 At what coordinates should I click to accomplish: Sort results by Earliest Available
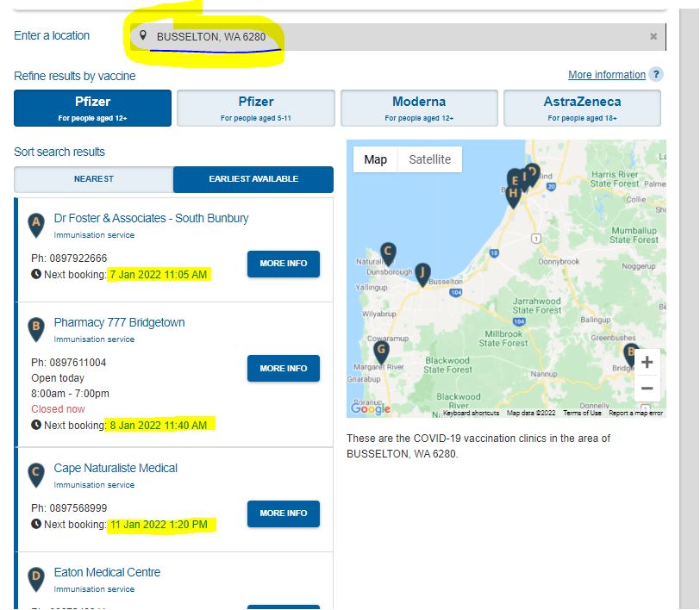tap(253, 179)
